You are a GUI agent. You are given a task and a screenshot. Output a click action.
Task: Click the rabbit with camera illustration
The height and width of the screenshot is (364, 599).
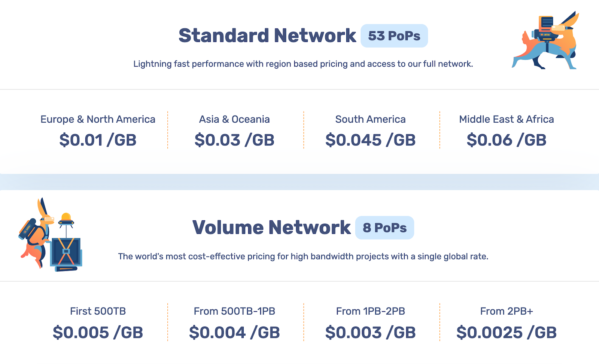[x=545, y=40]
